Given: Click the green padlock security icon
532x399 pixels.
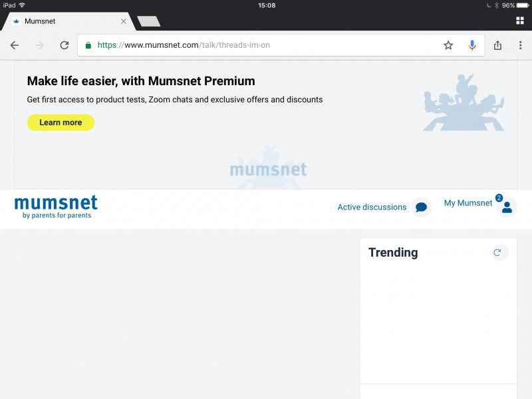Looking at the screenshot, I should [88, 45].
